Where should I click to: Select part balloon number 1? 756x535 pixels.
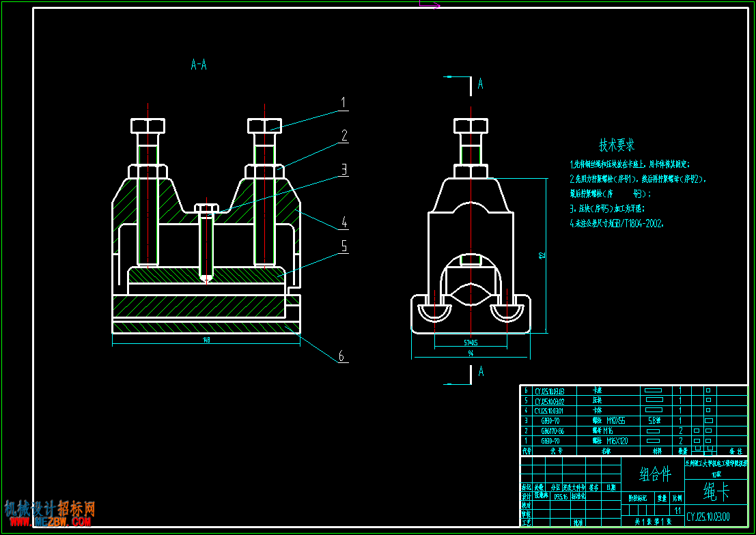point(344,102)
